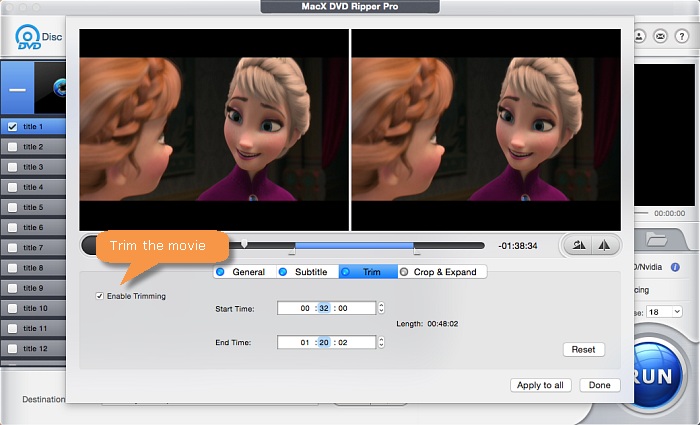Click Start Time seconds field showing 00
This screenshot has height=425, width=700.
[343, 308]
